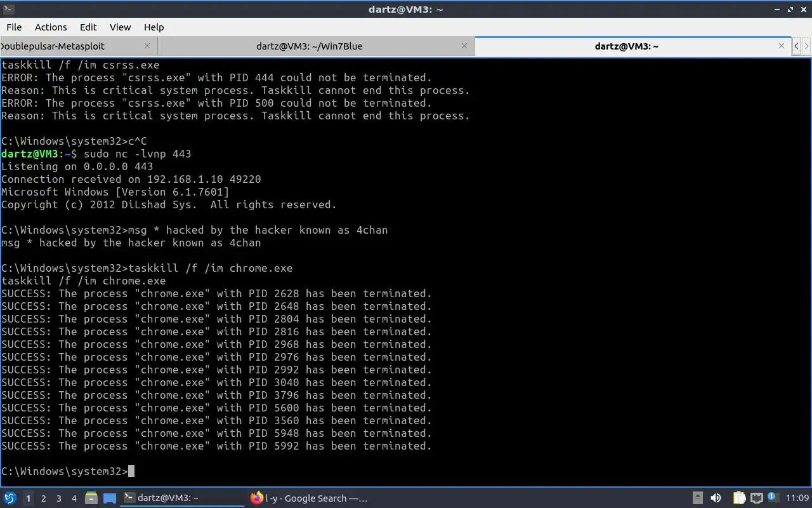Click 'Listening on 0.0.0.0 443' line

click(x=77, y=166)
